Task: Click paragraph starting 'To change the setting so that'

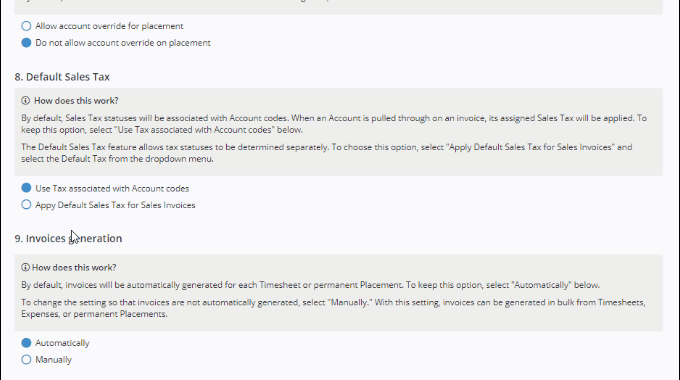Action: (333, 308)
